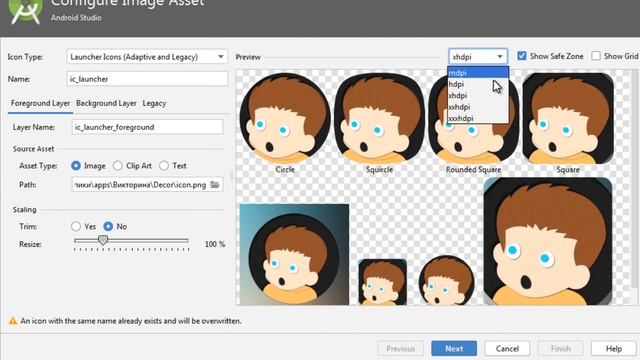
Task: Pick hdpi from the density list
Action: click(x=478, y=84)
